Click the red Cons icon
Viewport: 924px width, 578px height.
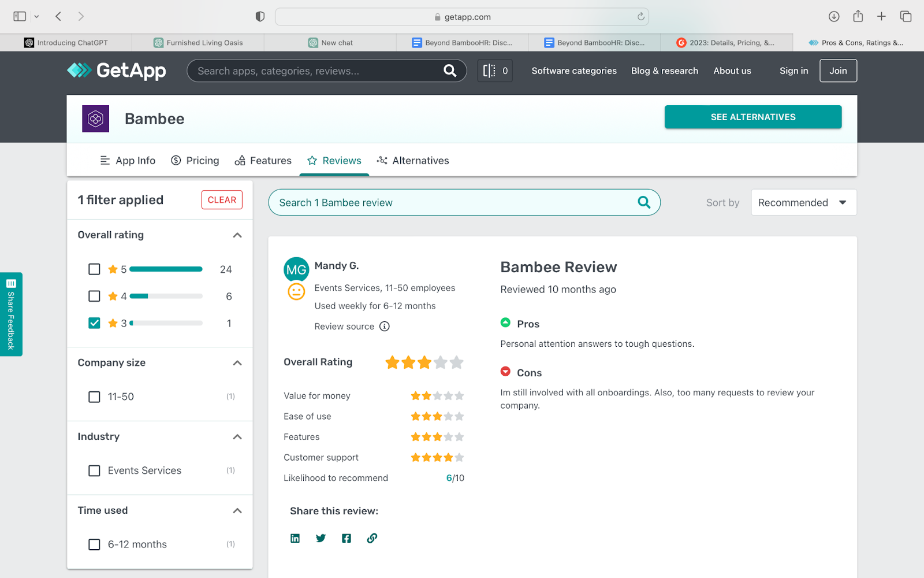(505, 371)
